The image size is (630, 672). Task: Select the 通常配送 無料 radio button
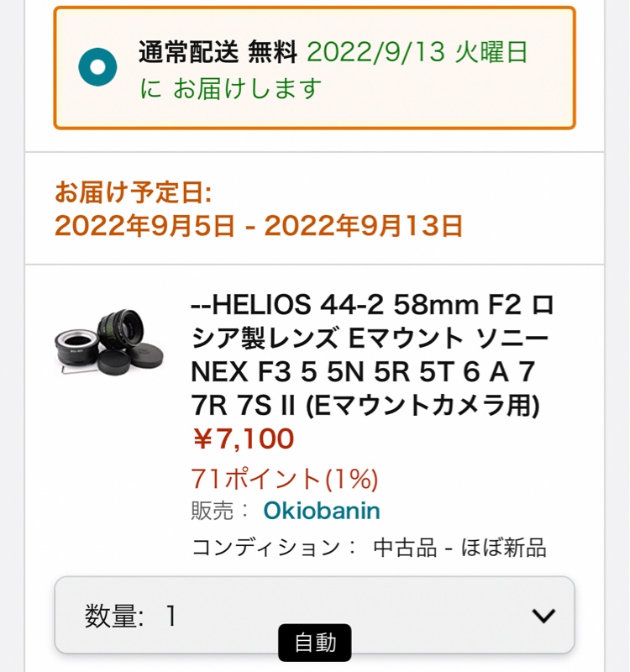(x=97, y=67)
